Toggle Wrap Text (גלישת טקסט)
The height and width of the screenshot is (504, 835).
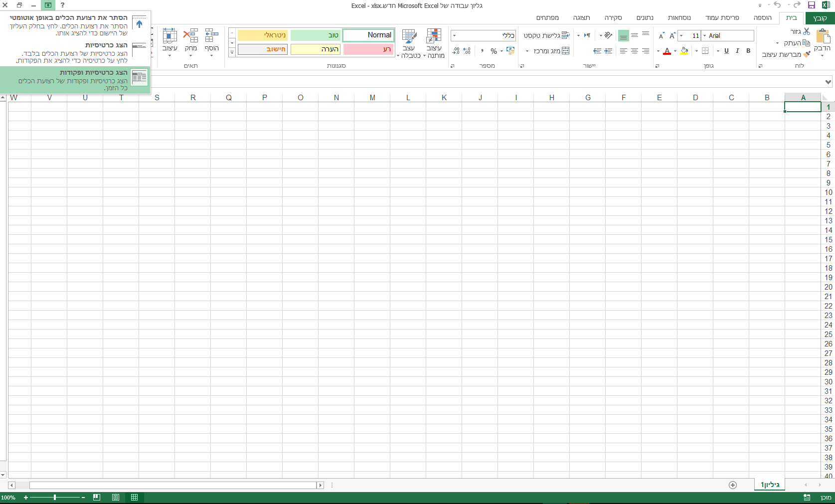click(546, 35)
